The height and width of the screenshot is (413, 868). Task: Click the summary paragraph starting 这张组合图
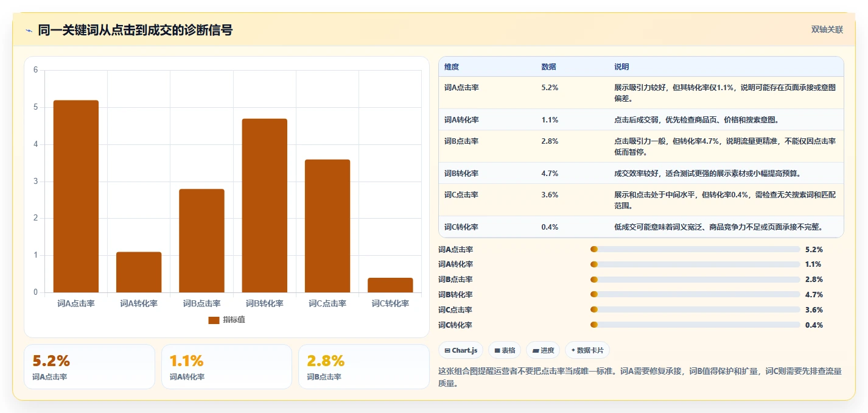(x=640, y=377)
